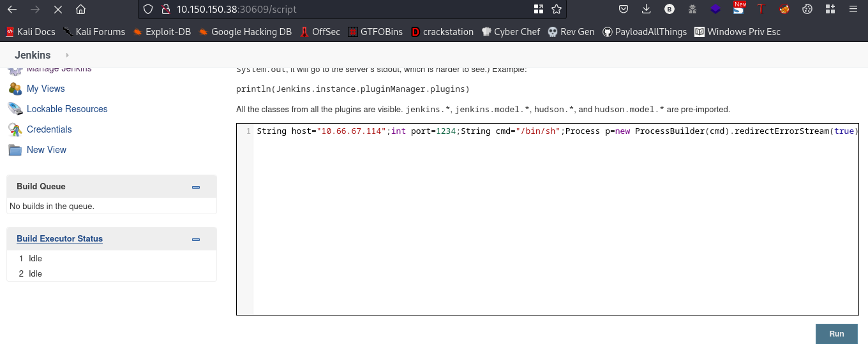Open the Cyber Chef bookmark

tap(511, 31)
